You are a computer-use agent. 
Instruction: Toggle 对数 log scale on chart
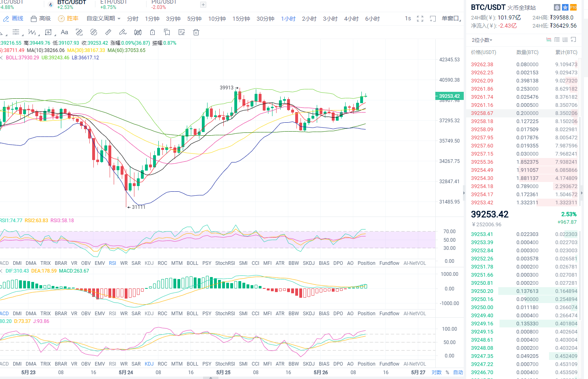tap(437, 372)
